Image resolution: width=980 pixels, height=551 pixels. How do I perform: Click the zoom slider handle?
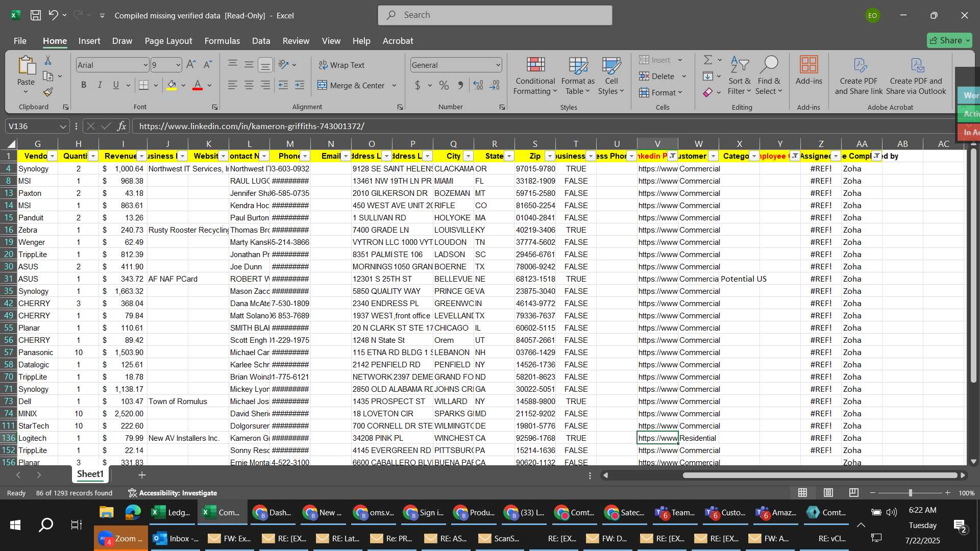910,493
